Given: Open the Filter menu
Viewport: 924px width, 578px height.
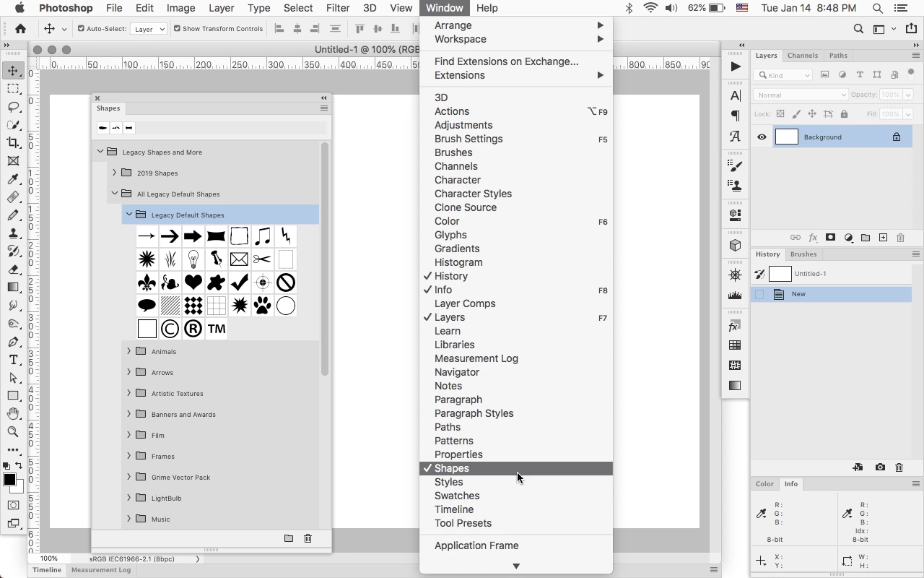Looking at the screenshot, I should coord(338,8).
